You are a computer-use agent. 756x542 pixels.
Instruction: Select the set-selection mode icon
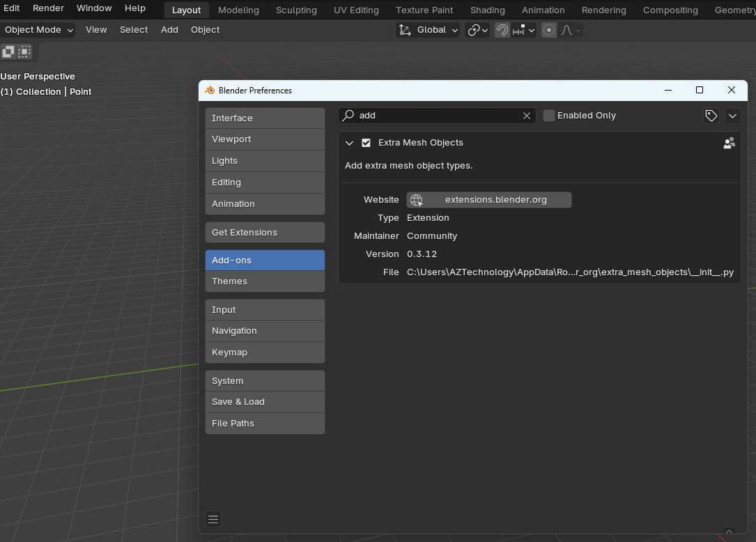[8, 51]
